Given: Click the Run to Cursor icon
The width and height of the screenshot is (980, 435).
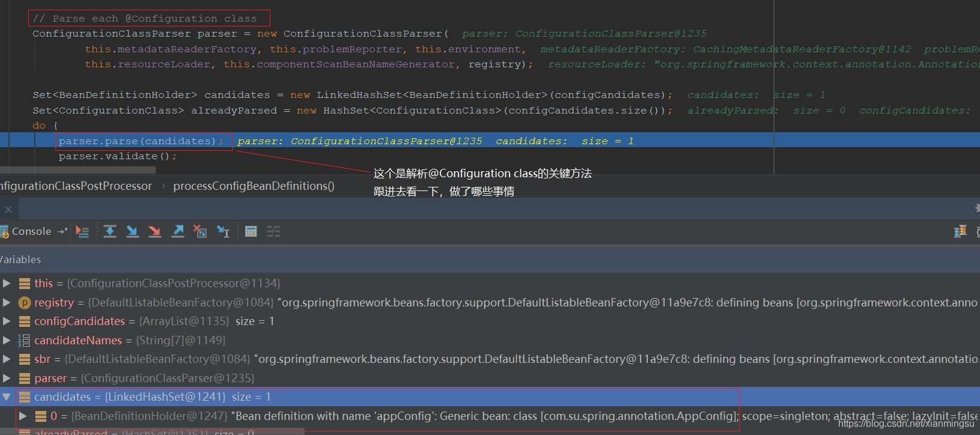Looking at the screenshot, I should click(x=223, y=232).
